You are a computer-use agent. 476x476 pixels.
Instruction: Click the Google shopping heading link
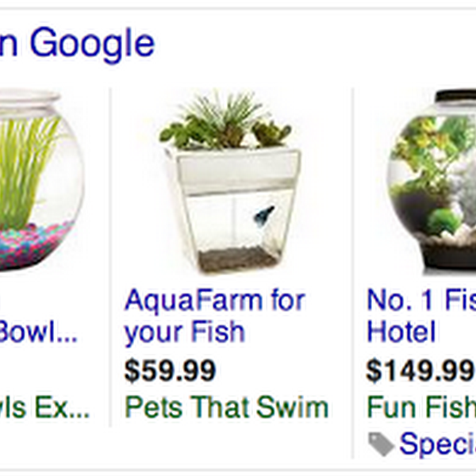tap(78, 42)
